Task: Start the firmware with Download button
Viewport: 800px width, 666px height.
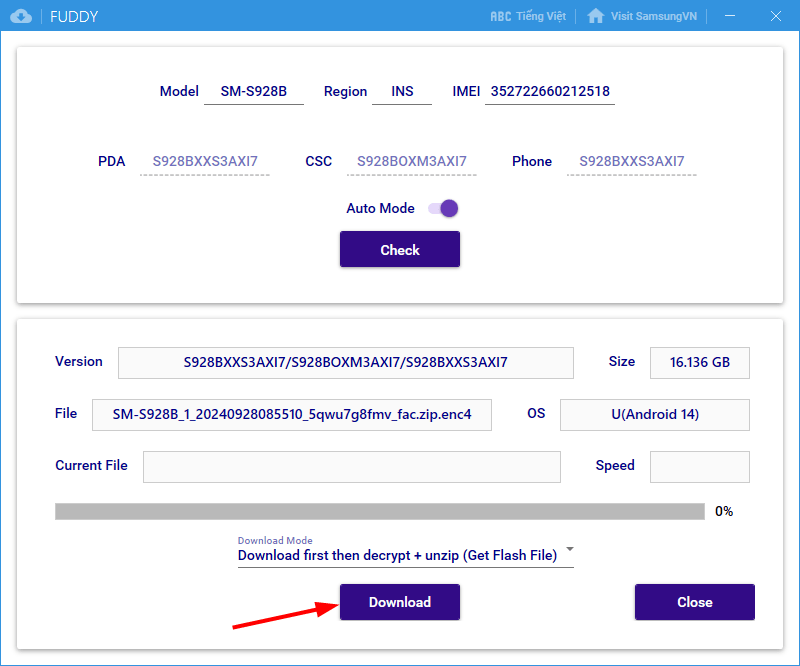Action: click(400, 602)
